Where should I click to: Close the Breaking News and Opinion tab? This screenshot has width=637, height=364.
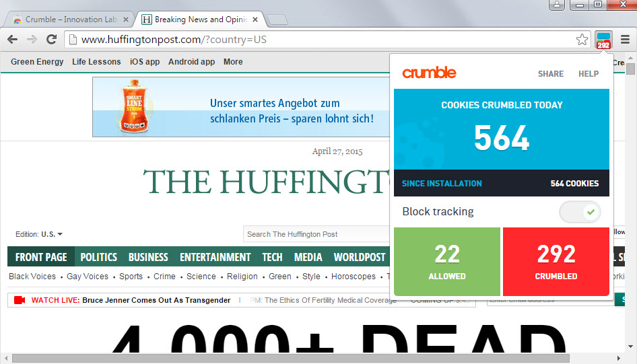point(255,20)
